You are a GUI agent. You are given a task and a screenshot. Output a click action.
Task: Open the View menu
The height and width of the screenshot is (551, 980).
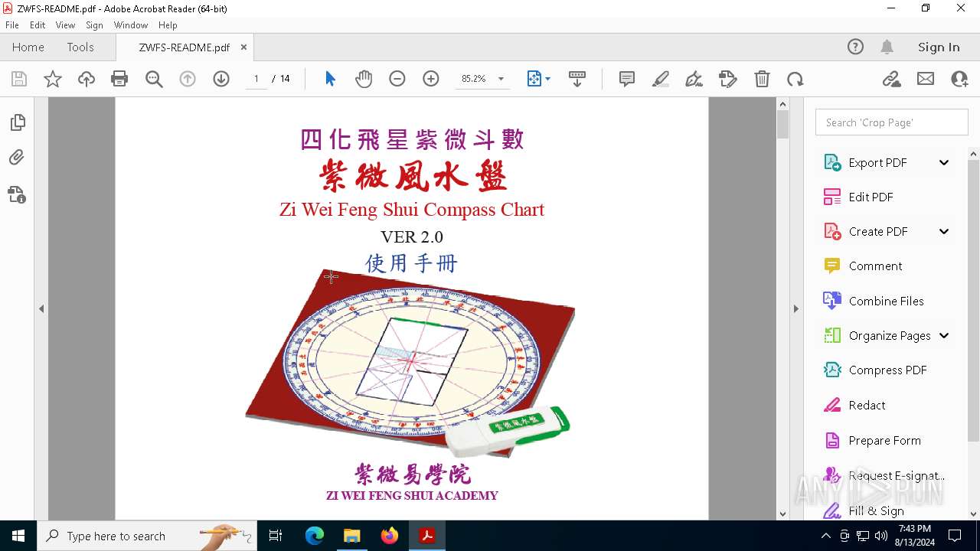pos(65,25)
